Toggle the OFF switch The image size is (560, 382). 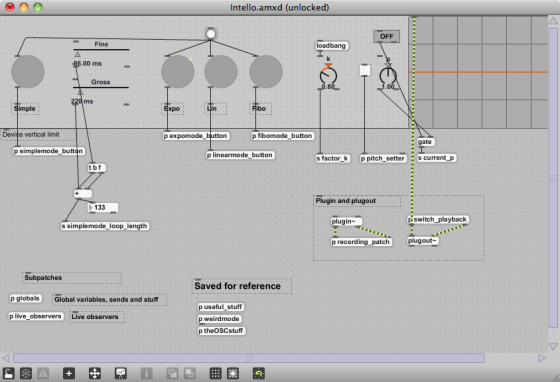tap(386, 36)
